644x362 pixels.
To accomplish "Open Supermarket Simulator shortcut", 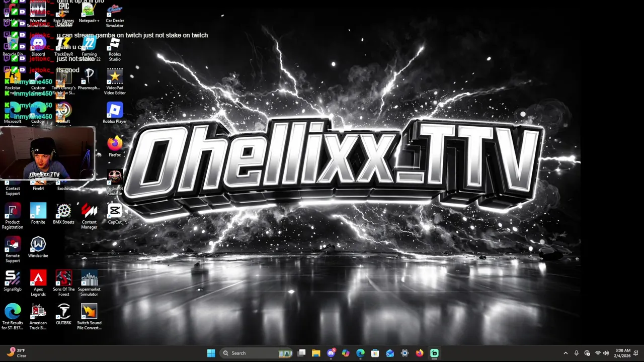I will coord(89,284).
